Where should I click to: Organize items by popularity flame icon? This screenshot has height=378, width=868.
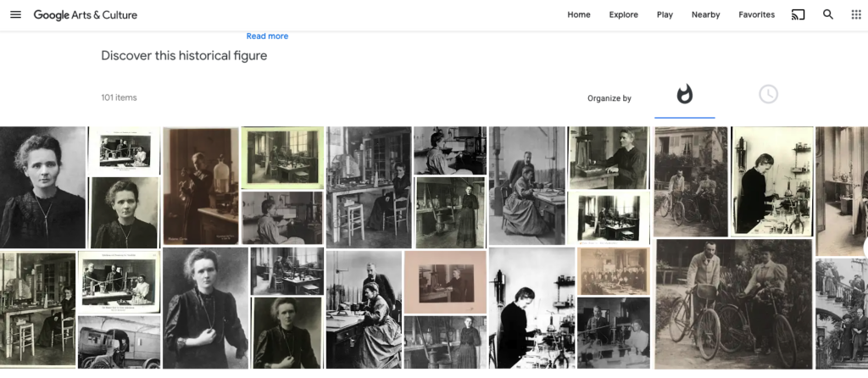coord(685,95)
